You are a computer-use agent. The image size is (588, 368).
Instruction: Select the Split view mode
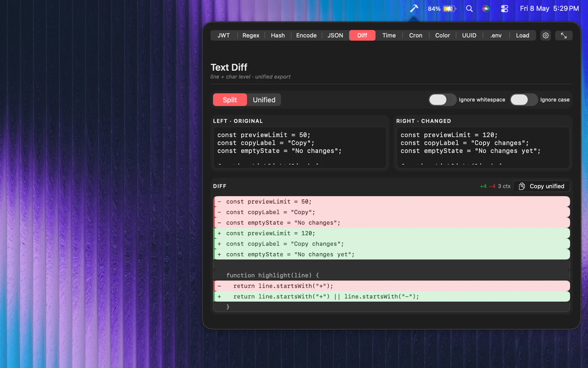point(230,100)
